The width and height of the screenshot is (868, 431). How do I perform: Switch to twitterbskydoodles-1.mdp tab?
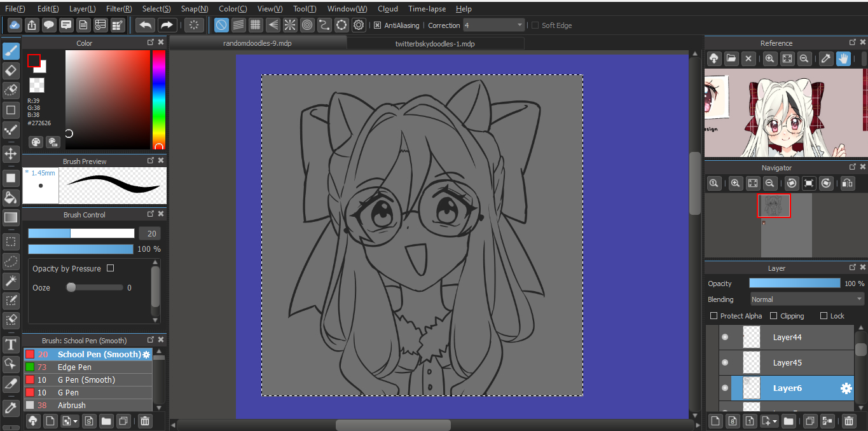pos(435,44)
